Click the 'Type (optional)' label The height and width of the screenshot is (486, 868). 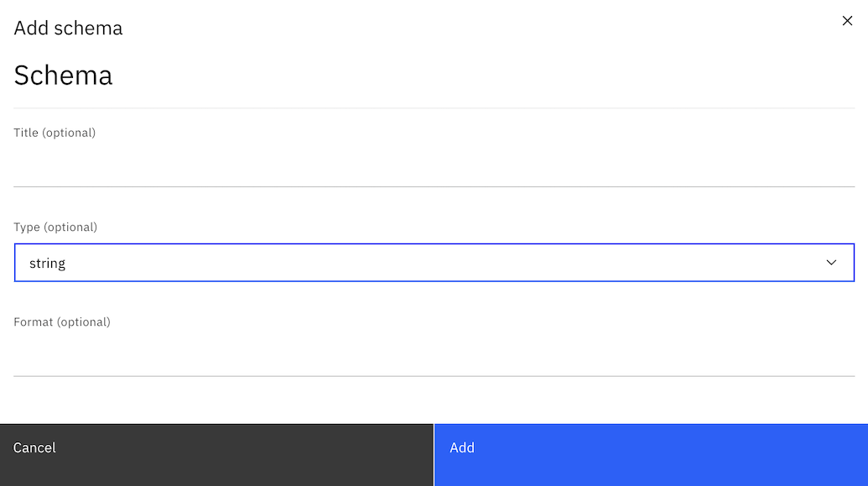[x=55, y=227]
